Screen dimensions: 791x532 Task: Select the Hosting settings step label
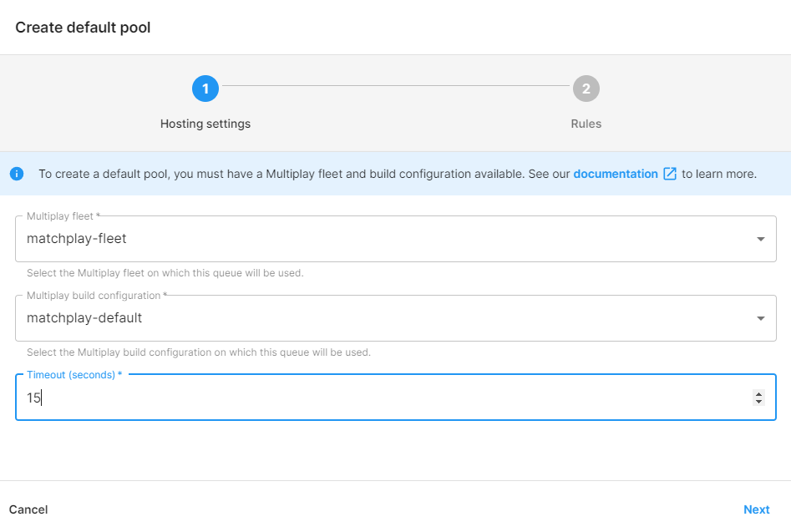point(205,124)
